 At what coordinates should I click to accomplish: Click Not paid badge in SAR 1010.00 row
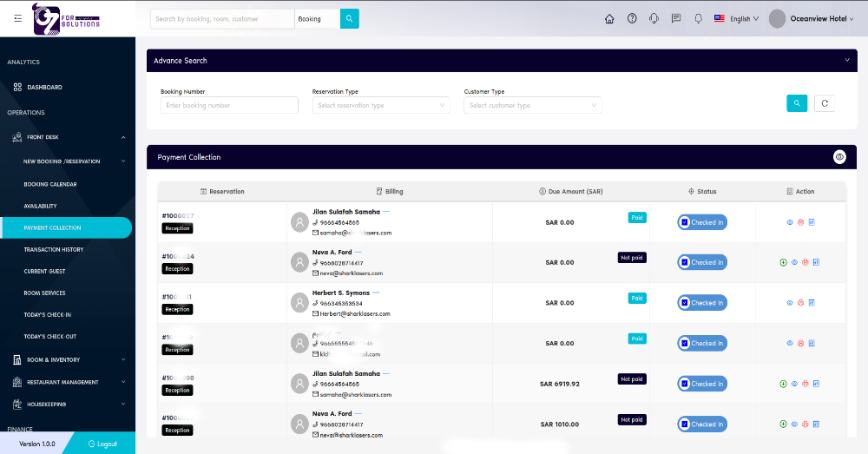click(x=632, y=419)
